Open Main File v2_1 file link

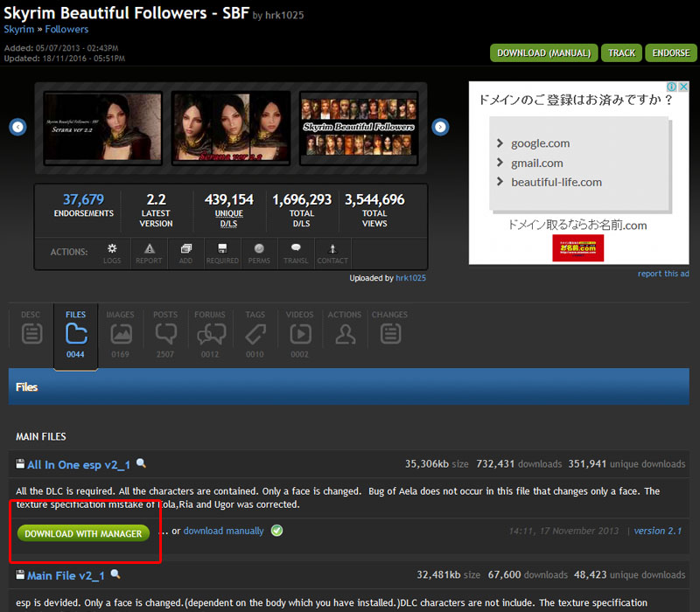[66, 576]
